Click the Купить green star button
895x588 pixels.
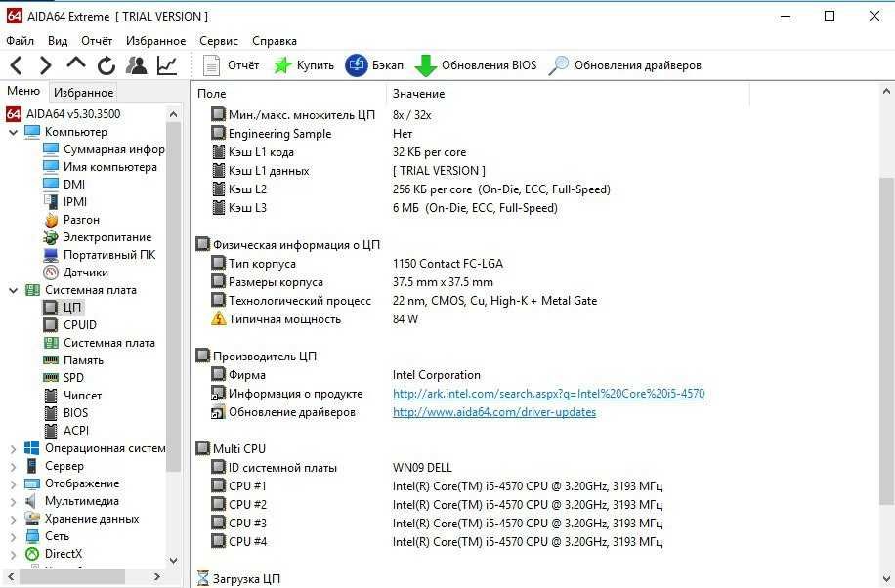[304, 65]
